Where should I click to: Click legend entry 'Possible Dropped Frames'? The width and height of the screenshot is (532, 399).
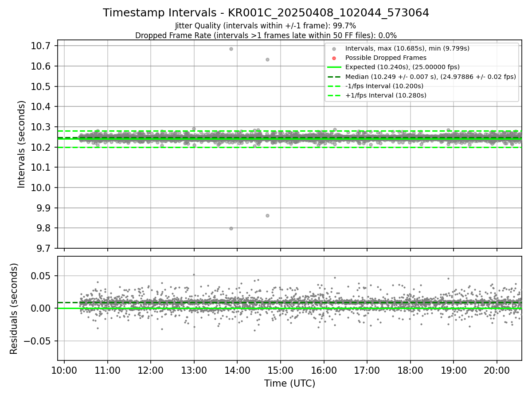click(386, 58)
